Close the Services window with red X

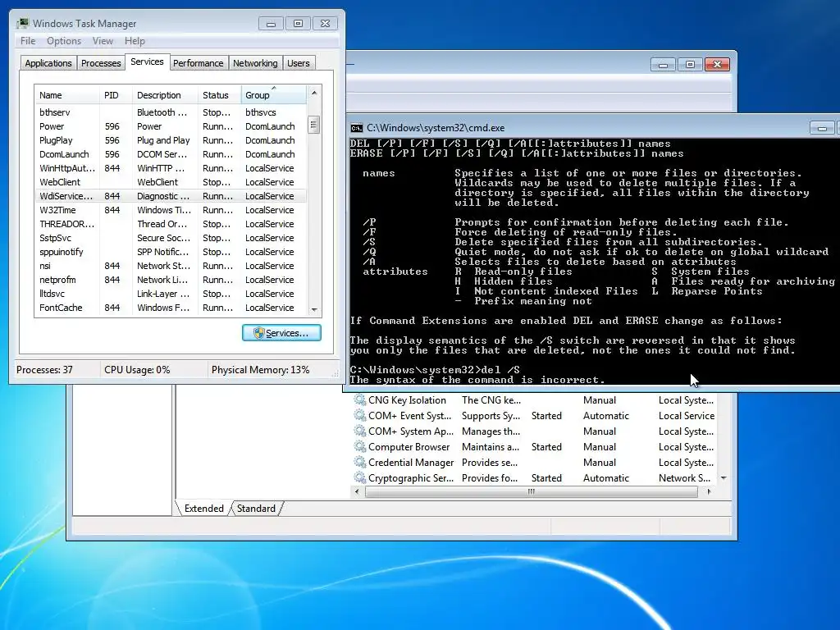click(x=717, y=65)
